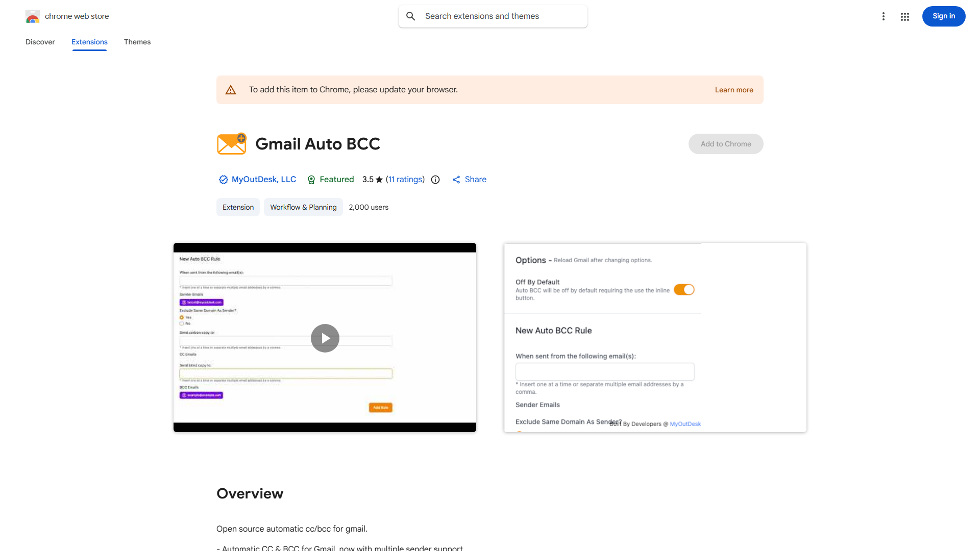Open the MyOutDesk, LLC publisher page
The height and width of the screenshot is (551, 980).
263,180
